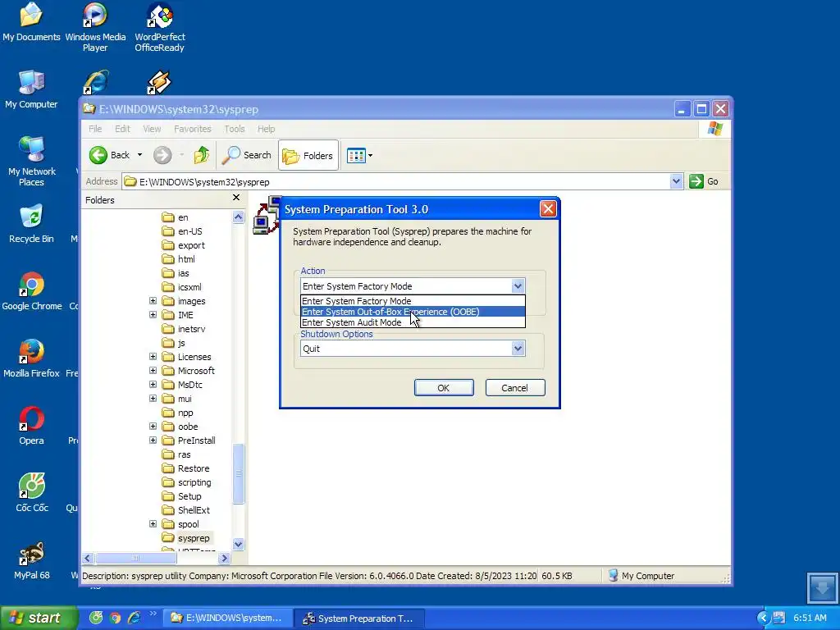Click OK in Sysprep dialog
The height and width of the screenshot is (630, 840).
tap(444, 388)
